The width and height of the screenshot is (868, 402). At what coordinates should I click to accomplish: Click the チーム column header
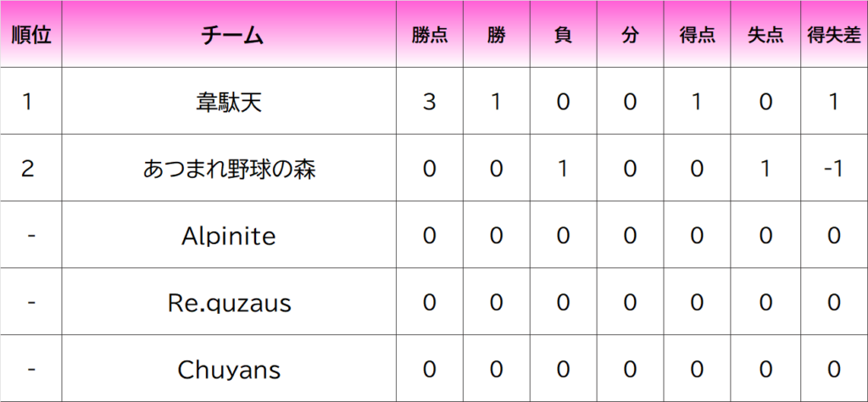coord(229,35)
